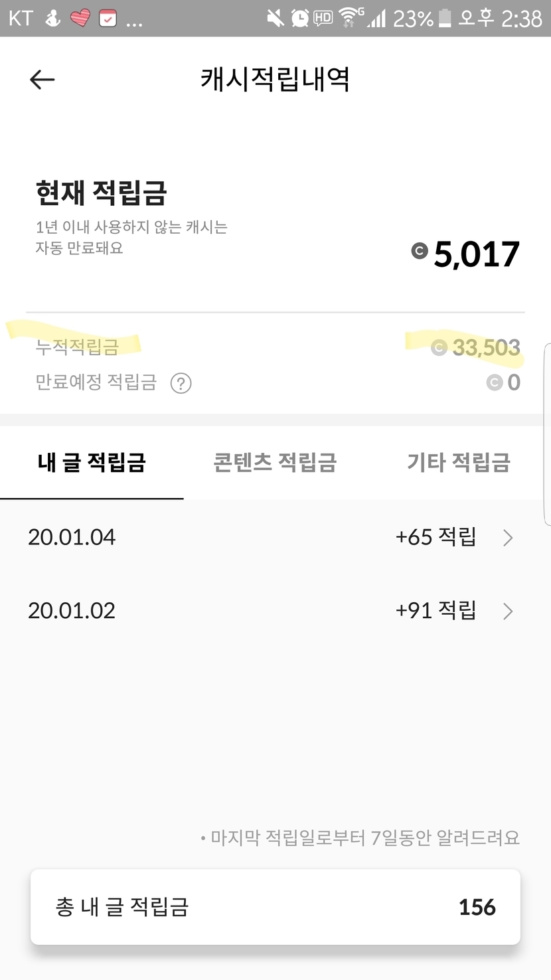The image size is (551, 980).
Task: Tap the 누적적립금 label
Action: click(77, 347)
